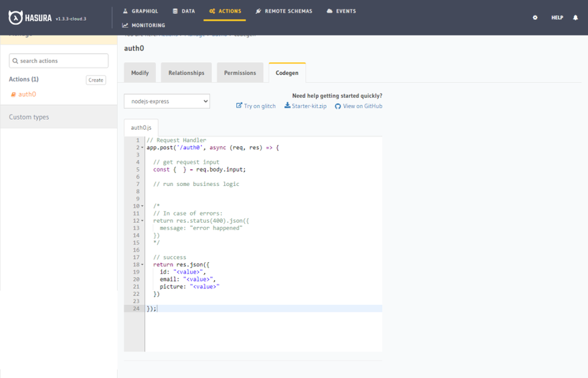Image resolution: width=588 pixels, height=378 pixels.
Task: Switch to the Relationships tab
Action: click(187, 73)
